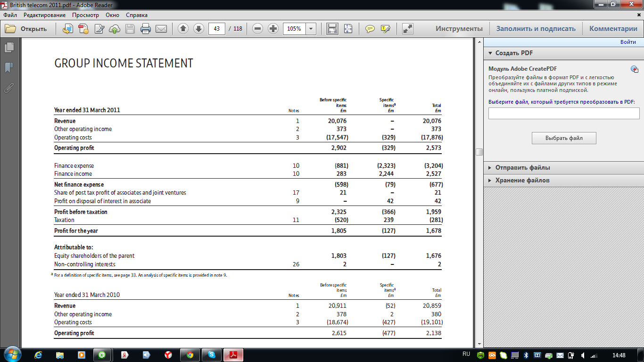This screenshot has height=362, width=644.
Task: Click the file-to-convert input field
Action: pos(564,113)
